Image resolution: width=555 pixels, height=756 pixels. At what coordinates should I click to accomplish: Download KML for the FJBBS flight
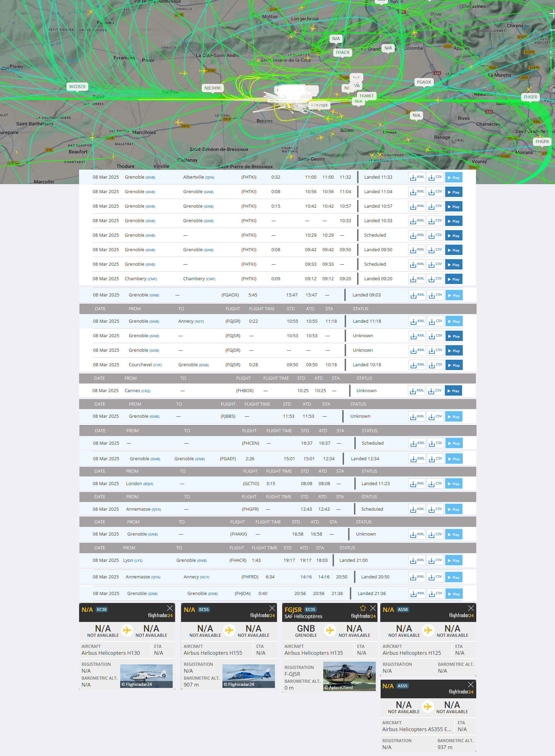click(x=417, y=417)
